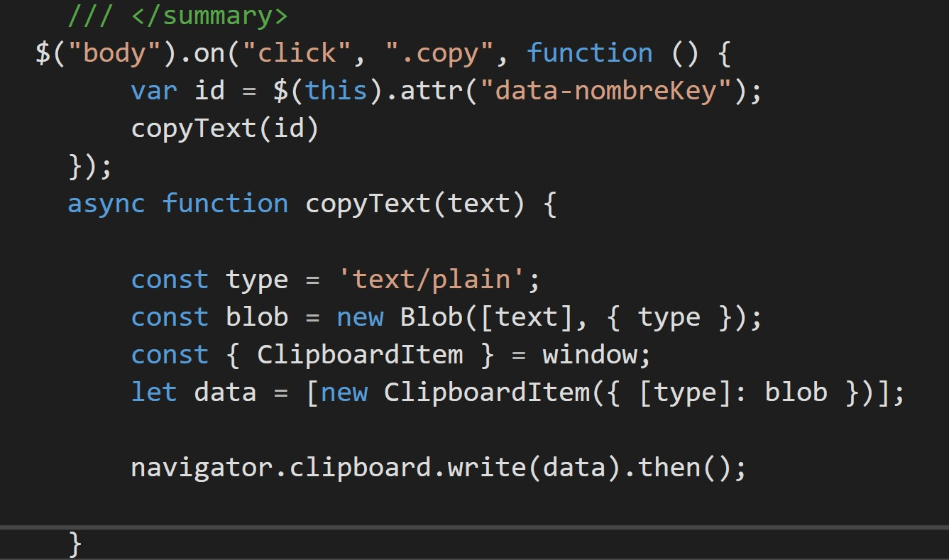949x560 pixels.
Task: Place cursor on the 'text/plain' string literal
Action: pos(433,278)
